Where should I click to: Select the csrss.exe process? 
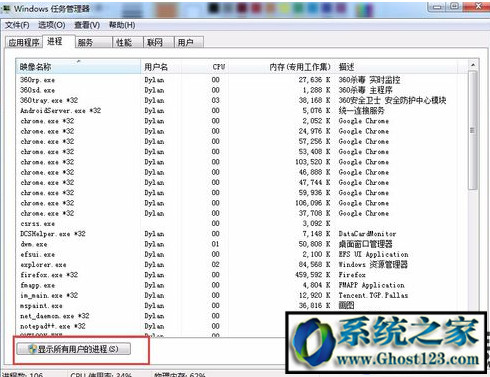pyautogui.click(x=242, y=223)
